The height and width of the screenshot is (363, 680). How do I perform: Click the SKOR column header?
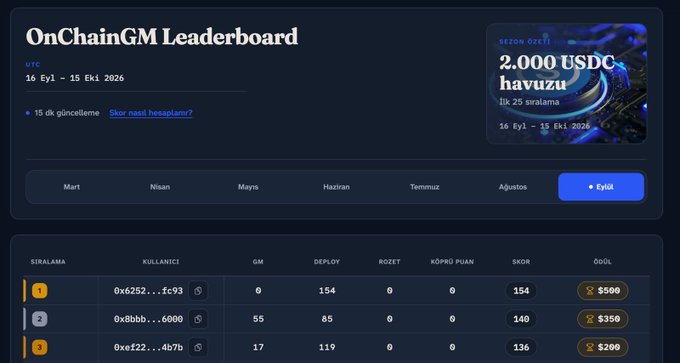pos(521,262)
